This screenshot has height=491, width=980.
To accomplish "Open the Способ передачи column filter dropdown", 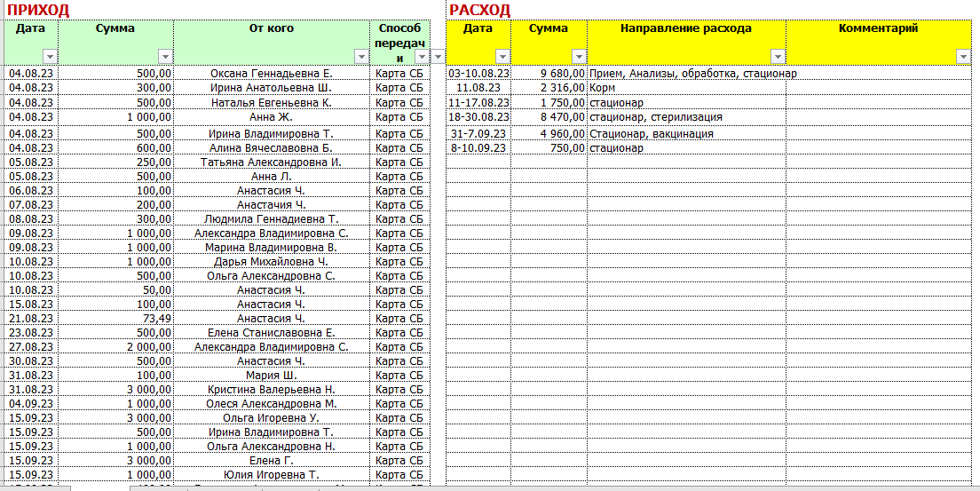I will (x=423, y=56).
